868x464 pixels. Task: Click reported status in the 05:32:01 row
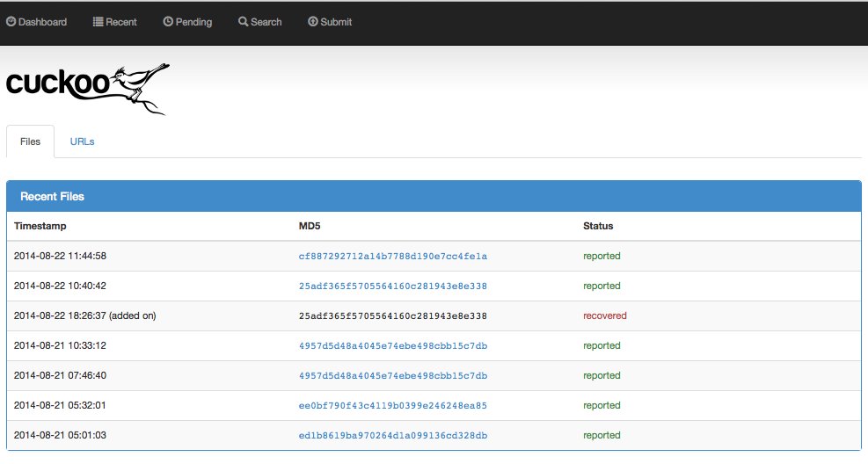tap(602, 405)
